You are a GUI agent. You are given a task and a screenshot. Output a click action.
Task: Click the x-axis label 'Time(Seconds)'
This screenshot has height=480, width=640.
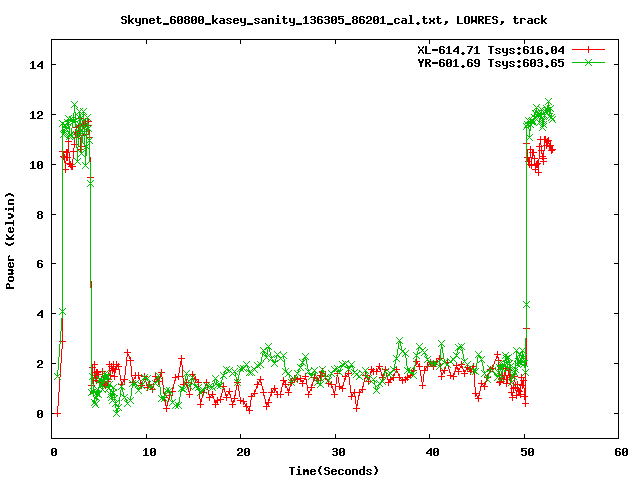coord(333,471)
